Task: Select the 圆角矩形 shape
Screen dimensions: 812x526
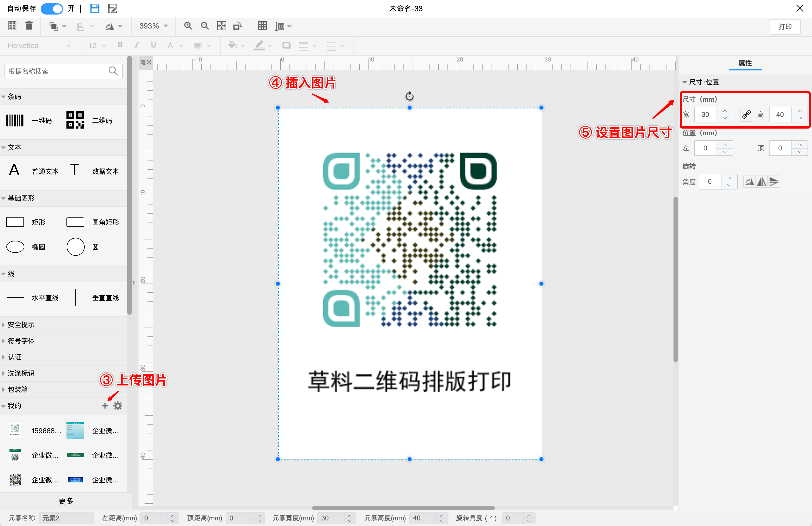Action: coord(93,222)
